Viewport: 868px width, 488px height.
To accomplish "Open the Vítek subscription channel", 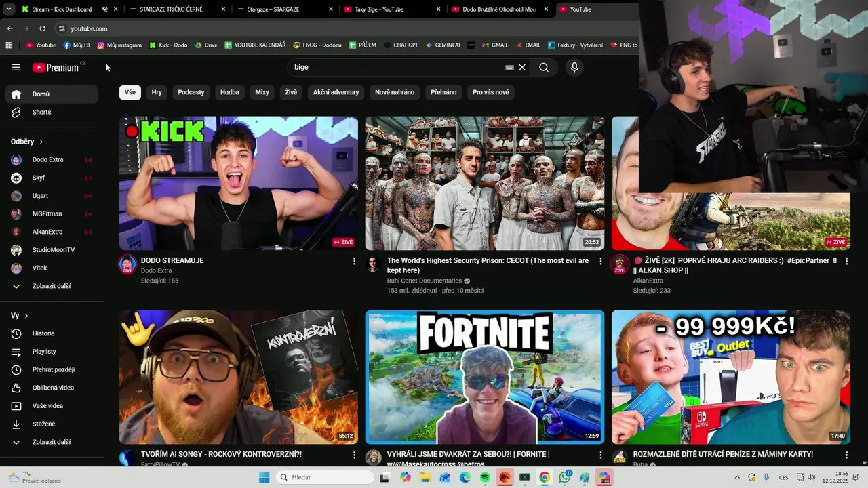I will click(52, 268).
